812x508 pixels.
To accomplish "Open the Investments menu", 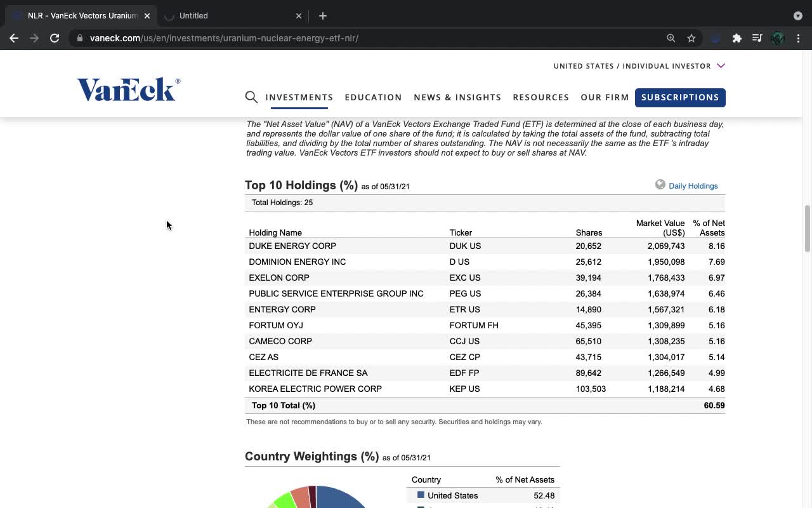I will point(299,97).
